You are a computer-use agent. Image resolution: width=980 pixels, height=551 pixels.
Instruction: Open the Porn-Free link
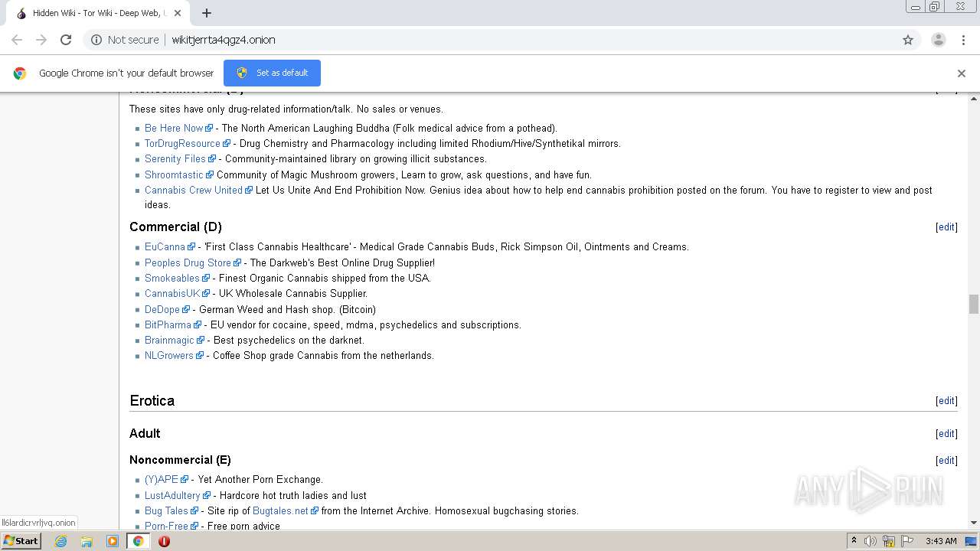click(166, 526)
